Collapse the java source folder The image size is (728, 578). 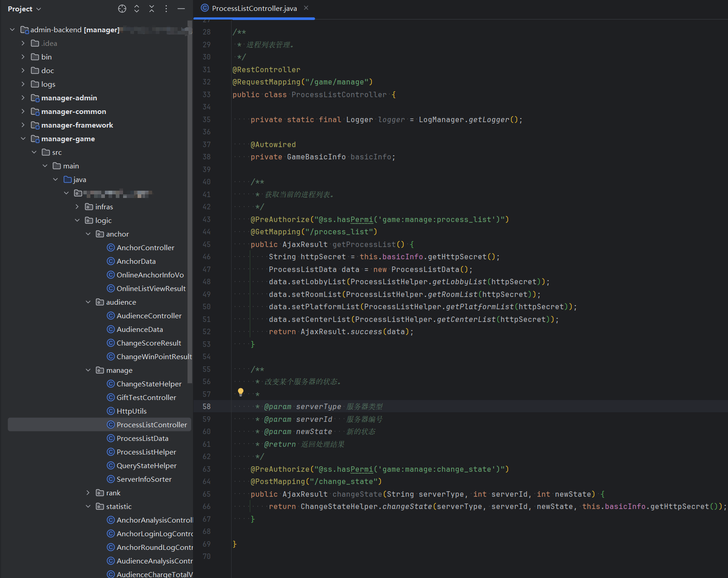coord(55,179)
